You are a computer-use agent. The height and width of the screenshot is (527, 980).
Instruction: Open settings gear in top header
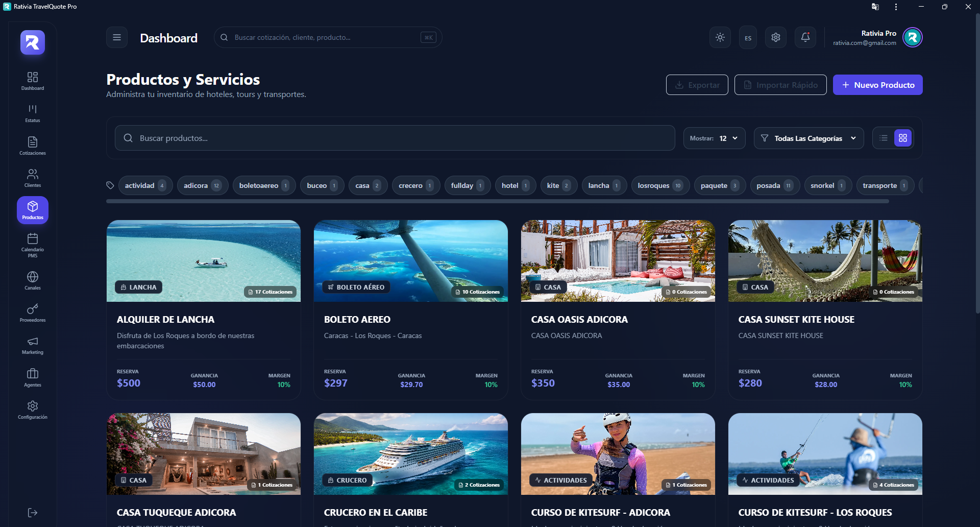(775, 37)
